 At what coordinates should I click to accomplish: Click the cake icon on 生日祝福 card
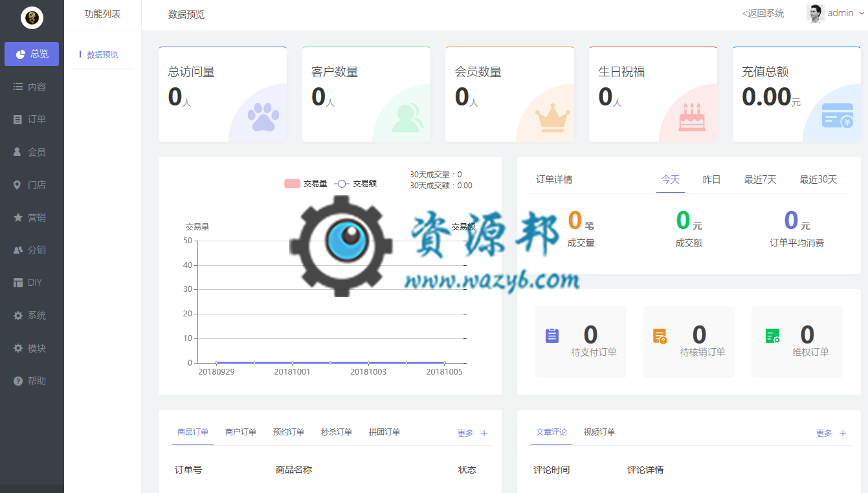click(693, 117)
